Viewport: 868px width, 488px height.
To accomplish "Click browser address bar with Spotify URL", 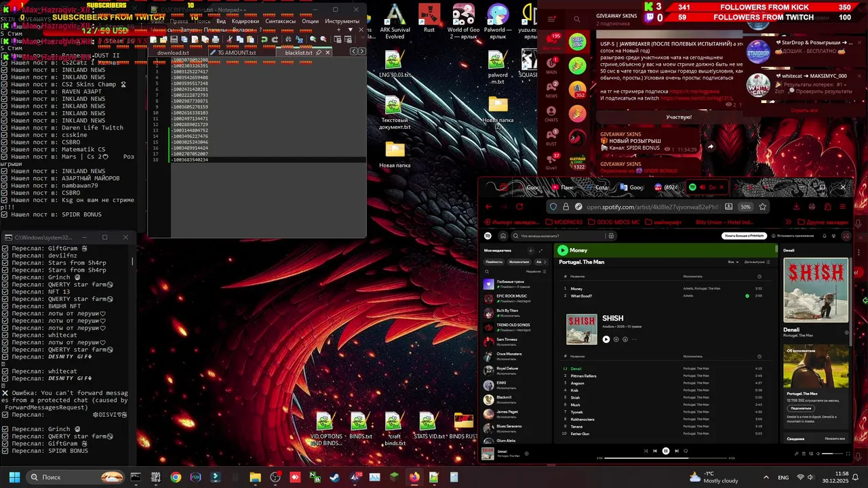I will (651, 207).
